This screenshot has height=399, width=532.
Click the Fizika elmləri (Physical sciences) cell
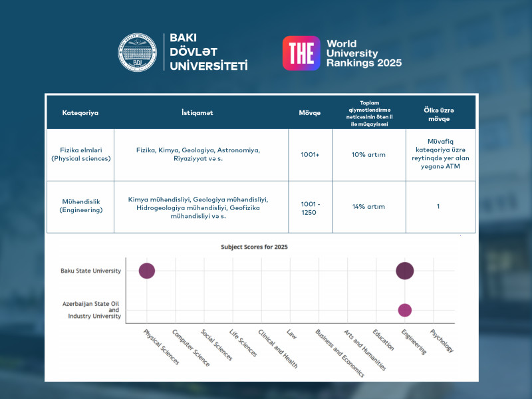click(x=80, y=154)
